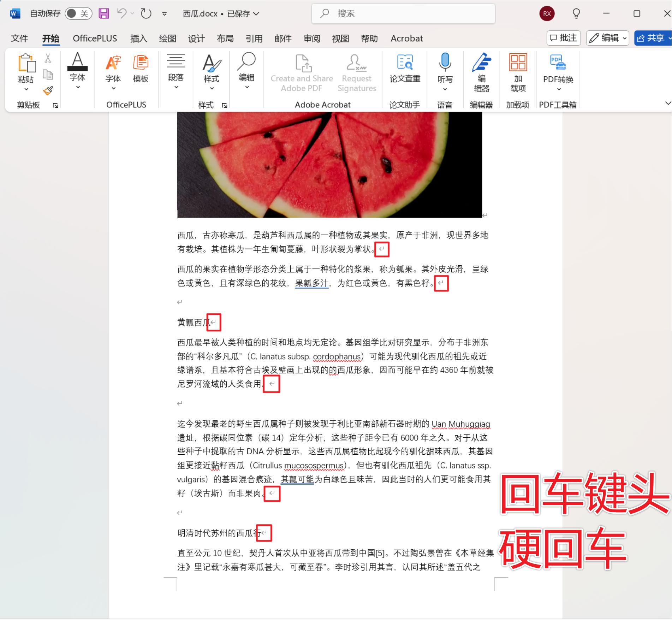The image size is (672, 620).
Task: Select the watermelon image in document
Action: [x=329, y=164]
